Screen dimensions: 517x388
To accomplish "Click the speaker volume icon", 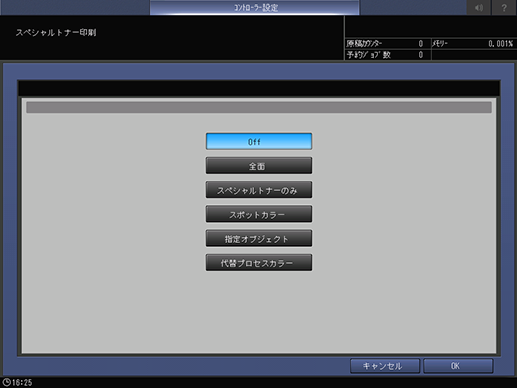I will tap(479, 7).
